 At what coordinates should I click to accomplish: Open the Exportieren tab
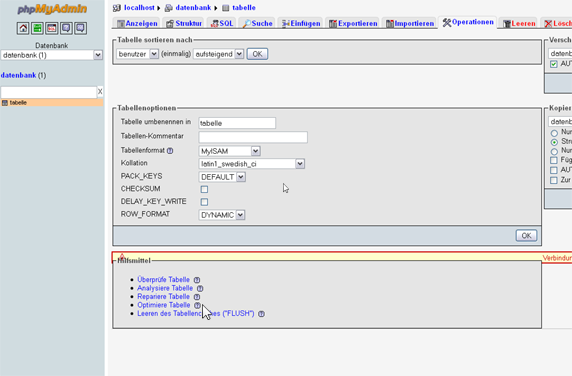pyautogui.click(x=353, y=23)
